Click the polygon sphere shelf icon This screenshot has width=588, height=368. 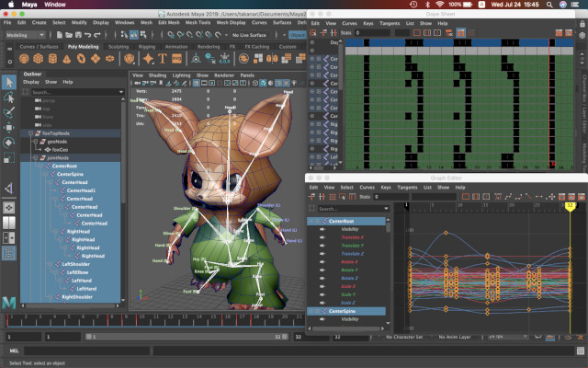(x=24, y=59)
